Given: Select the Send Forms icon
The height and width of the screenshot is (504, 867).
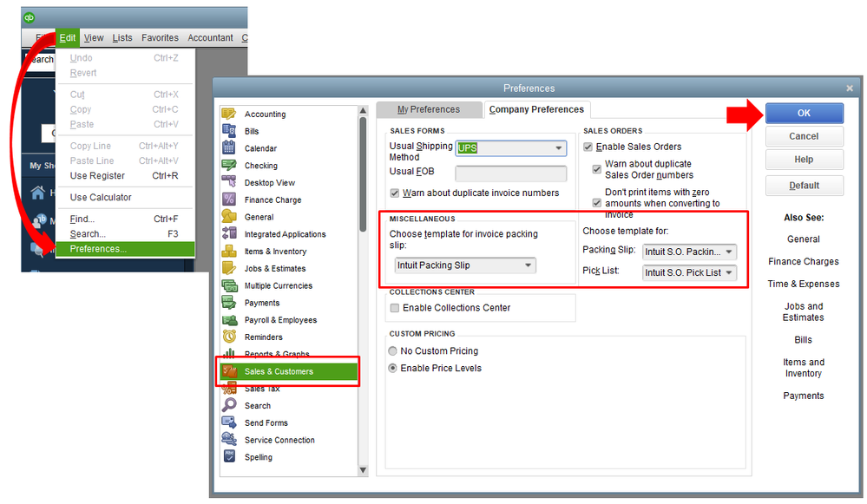Looking at the screenshot, I should pos(229,422).
